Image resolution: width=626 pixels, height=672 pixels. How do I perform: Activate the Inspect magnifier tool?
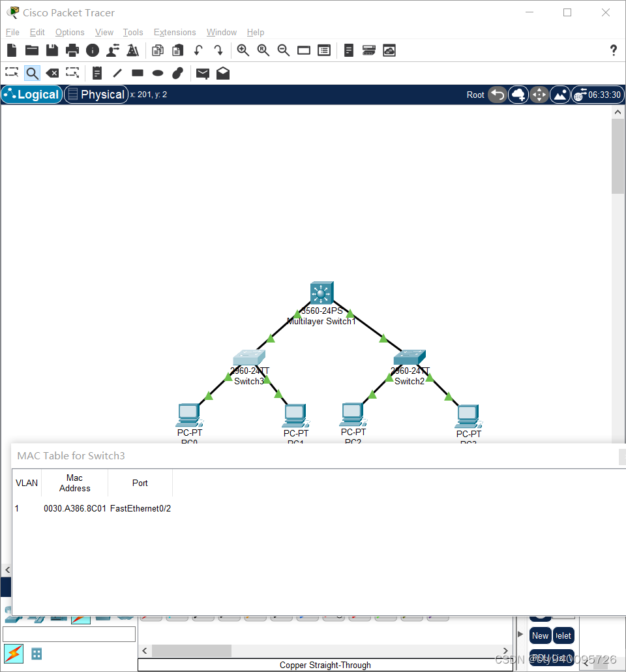(x=32, y=73)
